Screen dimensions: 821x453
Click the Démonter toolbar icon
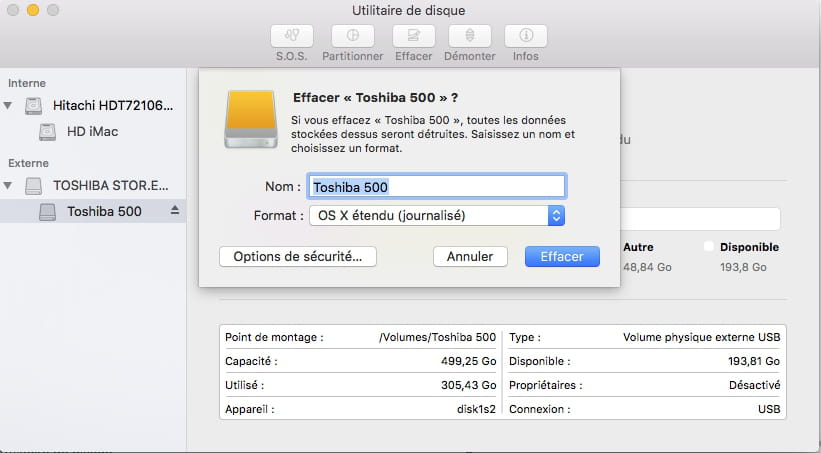(470, 36)
